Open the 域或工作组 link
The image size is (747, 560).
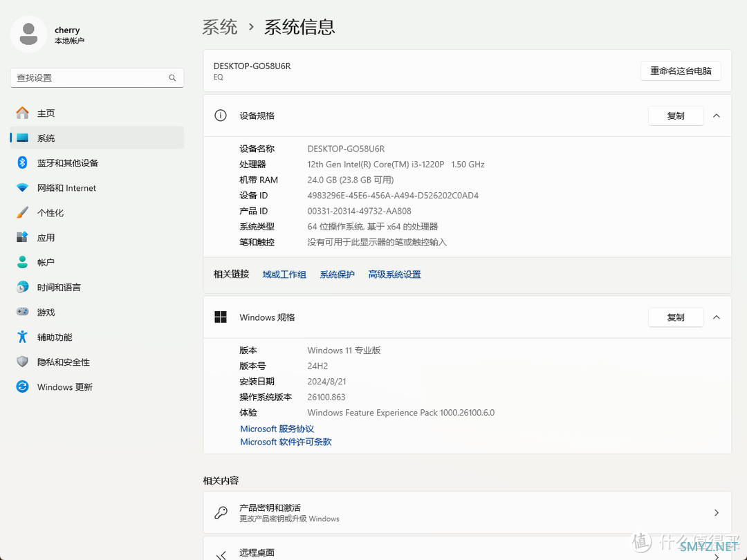tap(284, 274)
